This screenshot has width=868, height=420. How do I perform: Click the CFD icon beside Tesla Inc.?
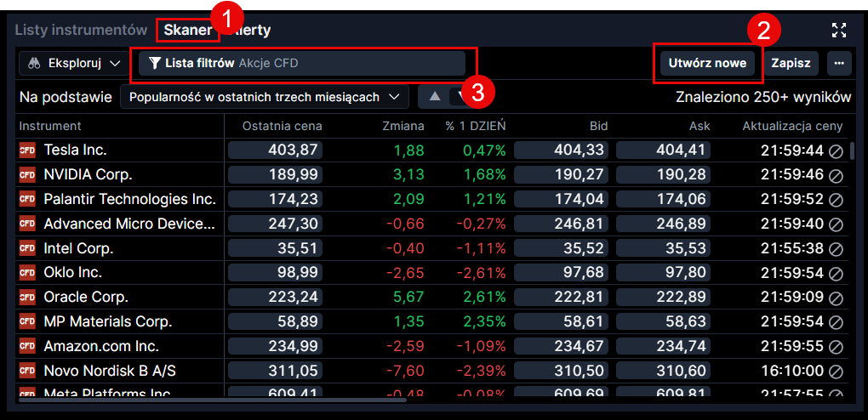(27, 150)
